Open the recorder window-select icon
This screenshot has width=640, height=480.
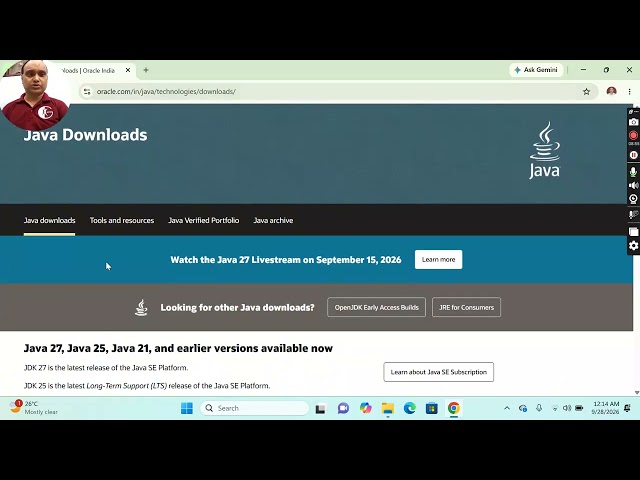coord(633,231)
